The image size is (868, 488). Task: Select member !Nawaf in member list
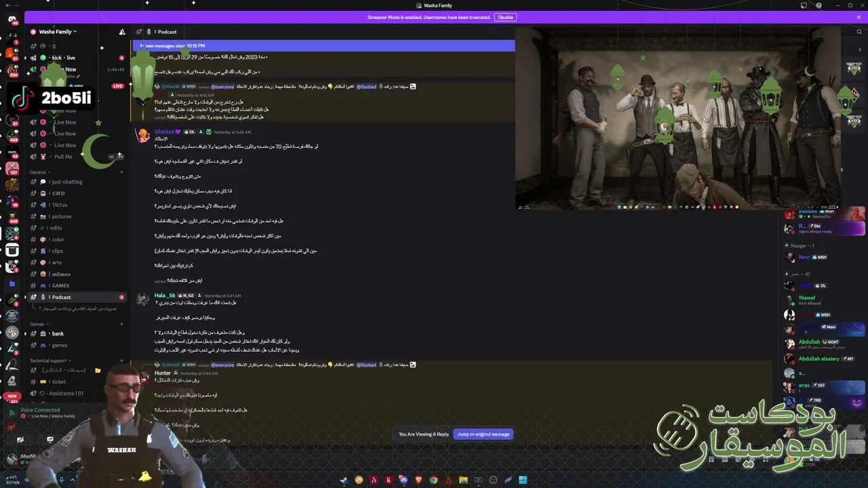pos(823,300)
